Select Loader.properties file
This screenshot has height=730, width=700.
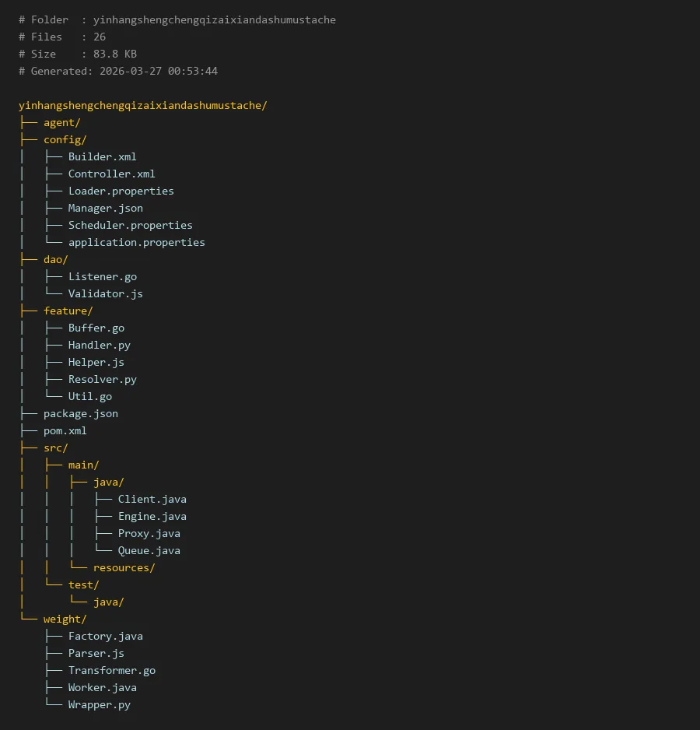[x=121, y=191]
